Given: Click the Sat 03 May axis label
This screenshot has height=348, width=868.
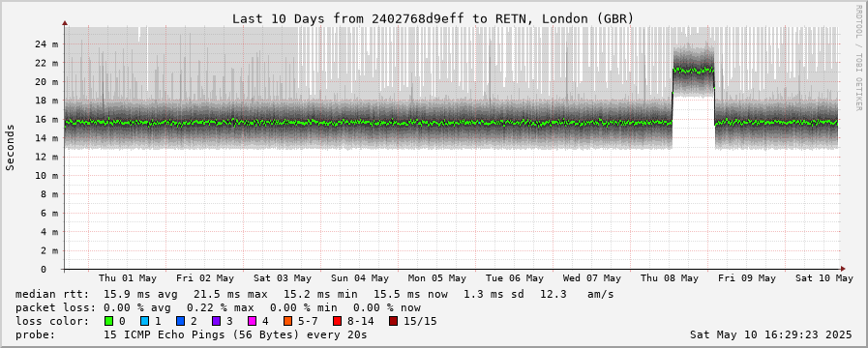Looking at the screenshot, I should 283,278.
